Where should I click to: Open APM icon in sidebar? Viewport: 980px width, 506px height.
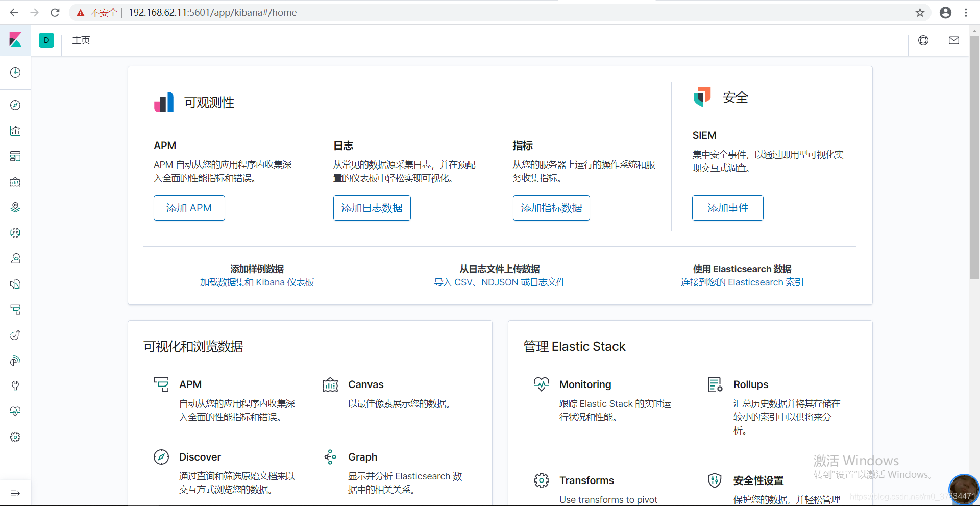point(15,309)
